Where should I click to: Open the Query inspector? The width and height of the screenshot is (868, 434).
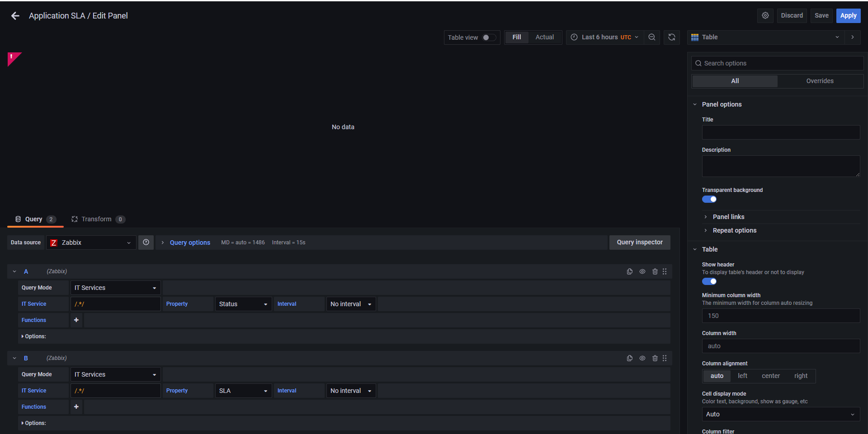[x=639, y=243]
